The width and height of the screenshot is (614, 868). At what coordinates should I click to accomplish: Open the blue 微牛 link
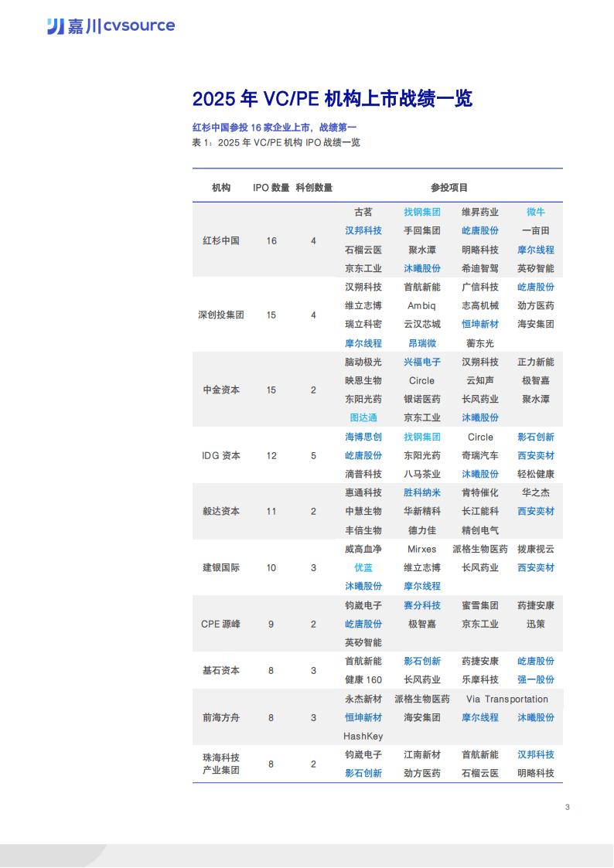pyautogui.click(x=535, y=212)
